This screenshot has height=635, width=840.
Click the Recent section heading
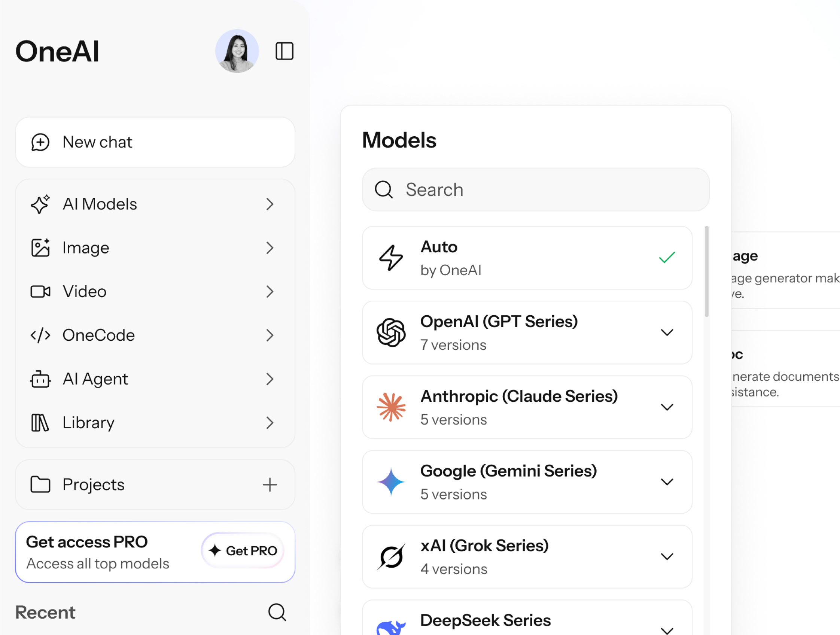coord(45,612)
